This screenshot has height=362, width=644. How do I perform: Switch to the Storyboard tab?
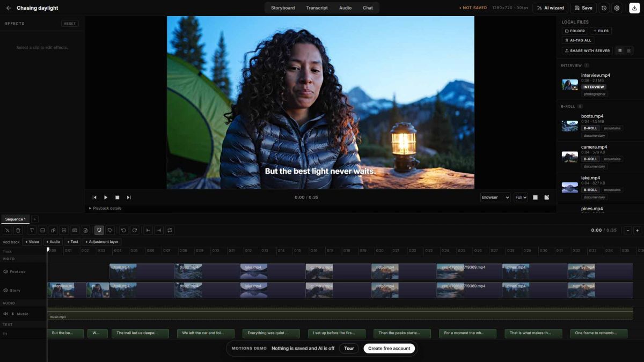tap(283, 8)
